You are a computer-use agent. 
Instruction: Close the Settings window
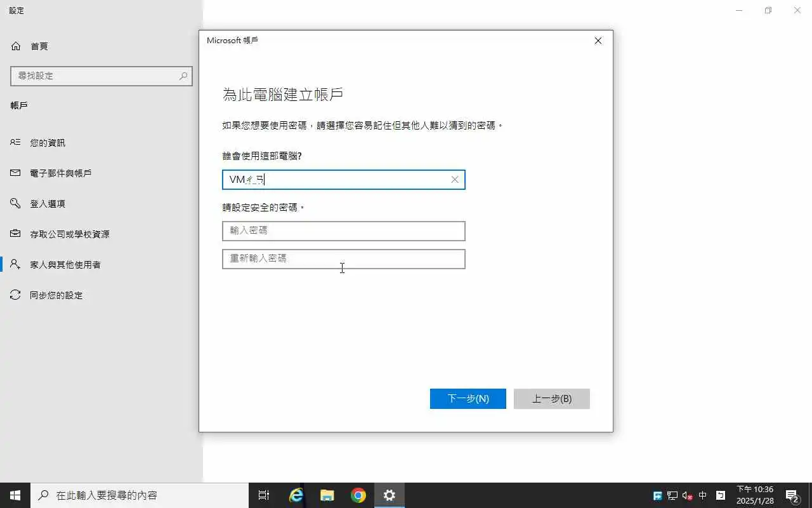click(x=797, y=10)
